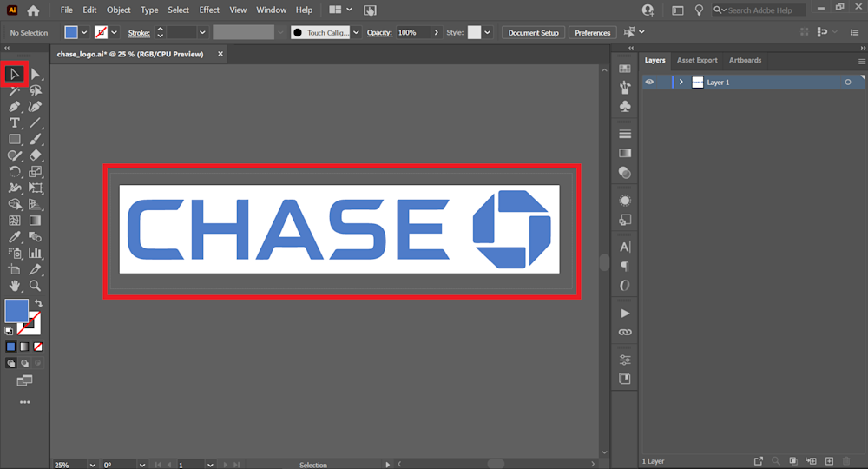Open the Arrange Documents dropdown arrow

(349, 10)
